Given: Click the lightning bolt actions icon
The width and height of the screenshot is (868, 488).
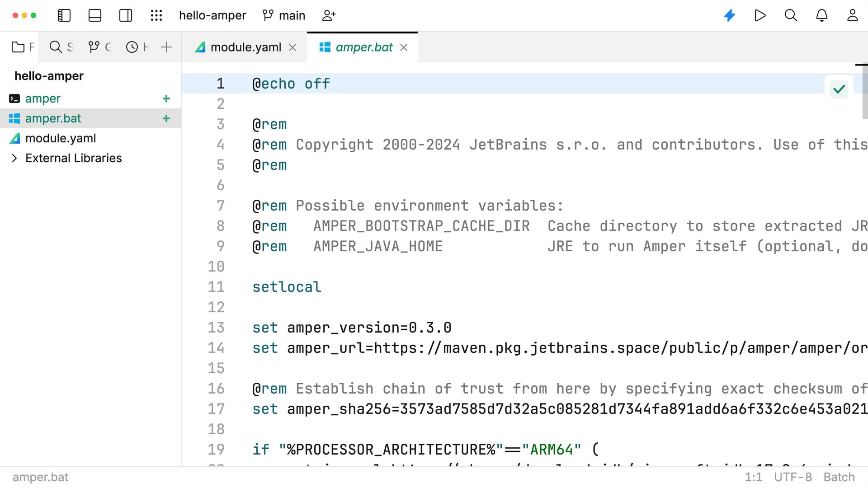Looking at the screenshot, I should coord(730,15).
